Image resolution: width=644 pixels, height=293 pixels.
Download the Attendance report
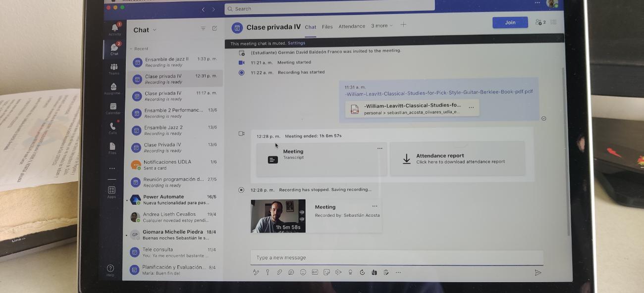click(x=457, y=158)
